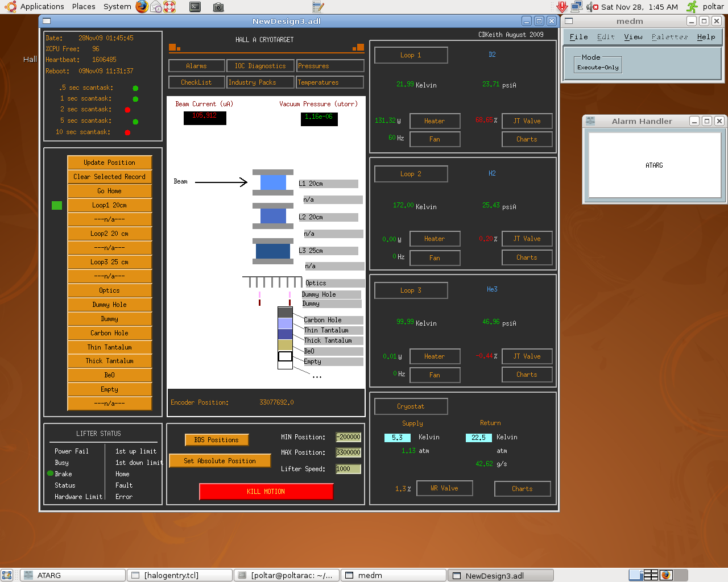Open the network connection tray icon

(x=577, y=7)
